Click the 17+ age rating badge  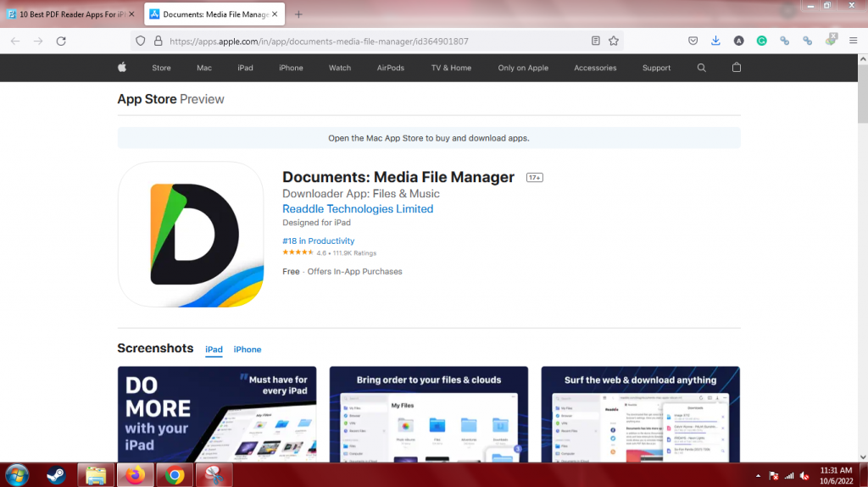[535, 178]
